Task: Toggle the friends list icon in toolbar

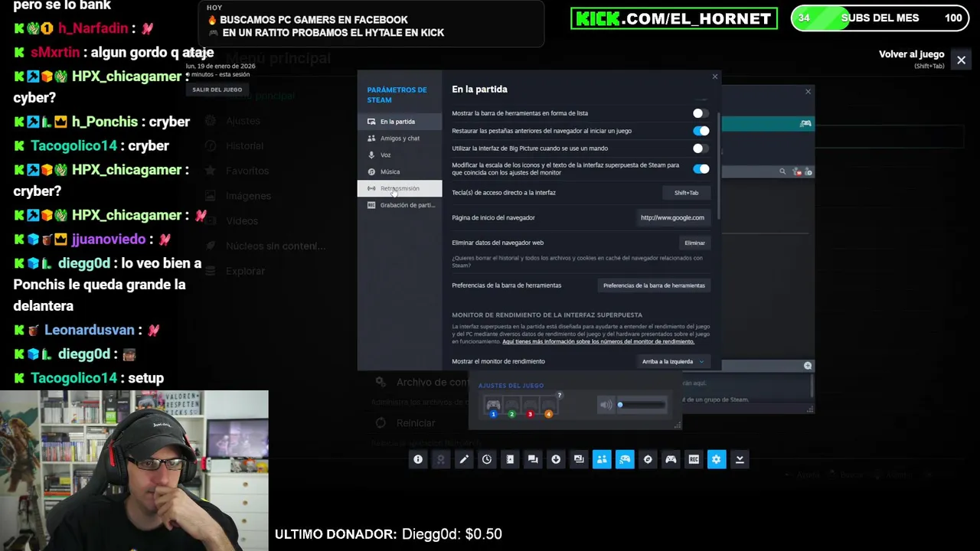Action: tap(602, 459)
